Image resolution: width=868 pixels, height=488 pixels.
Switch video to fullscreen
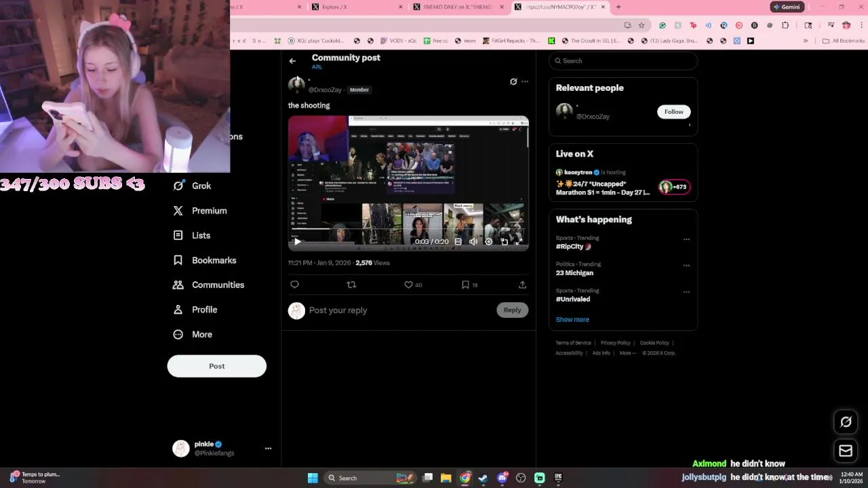click(x=519, y=241)
